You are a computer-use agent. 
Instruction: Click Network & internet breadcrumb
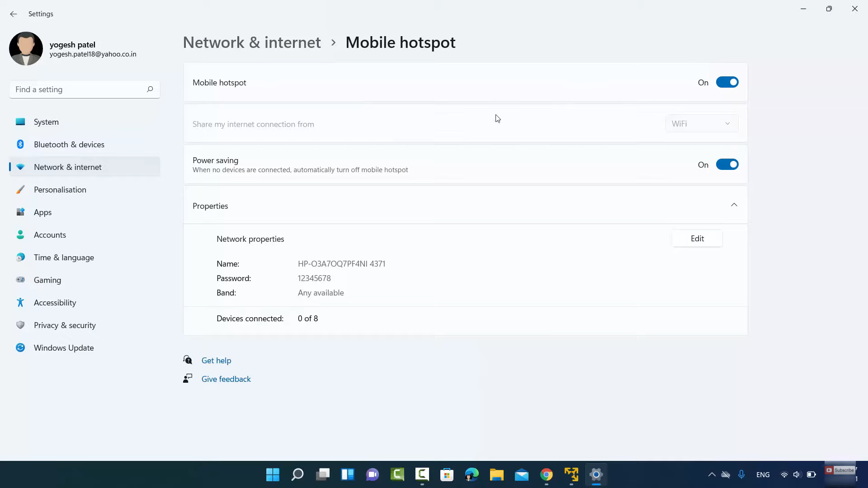[252, 42]
